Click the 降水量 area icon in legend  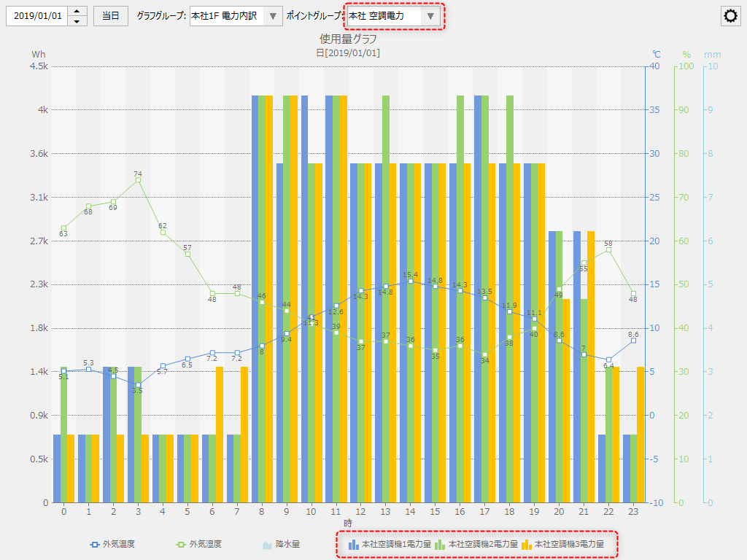(x=268, y=544)
